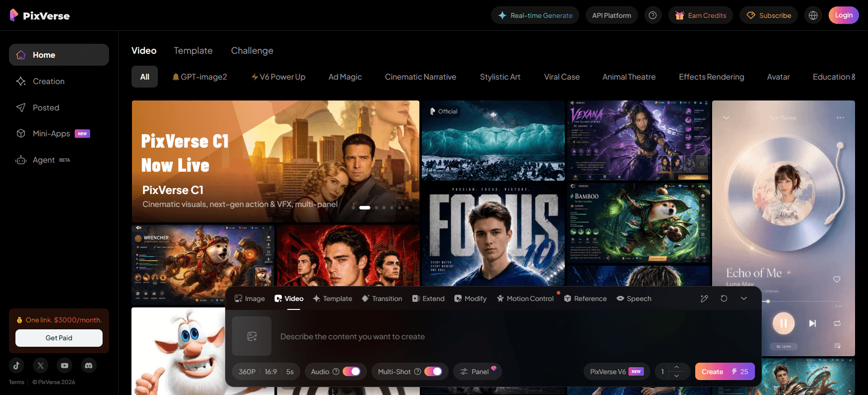Click the reset circular arrow icon
The width and height of the screenshot is (868, 395).
(x=724, y=298)
